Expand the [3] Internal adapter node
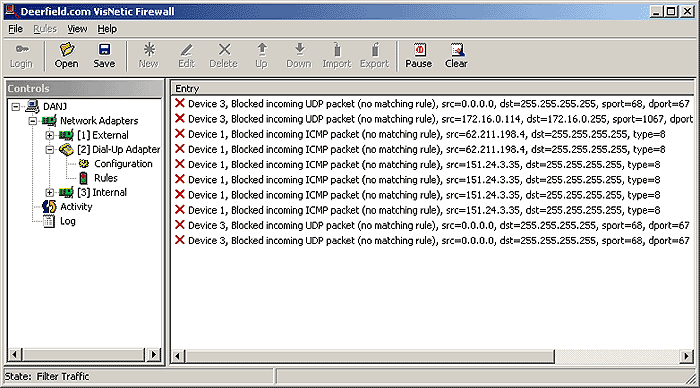The width and height of the screenshot is (700, 388). click(x=50, y=192)
